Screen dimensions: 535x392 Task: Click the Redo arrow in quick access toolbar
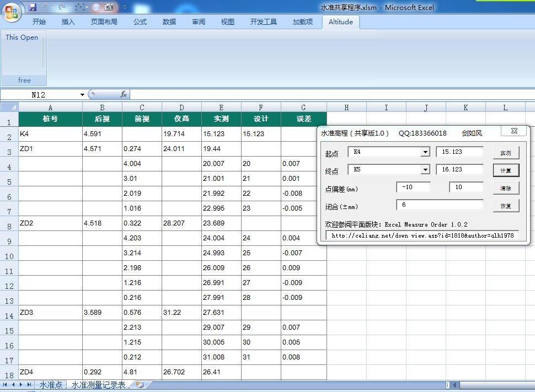pyautogui.click(x=61, y=7)
